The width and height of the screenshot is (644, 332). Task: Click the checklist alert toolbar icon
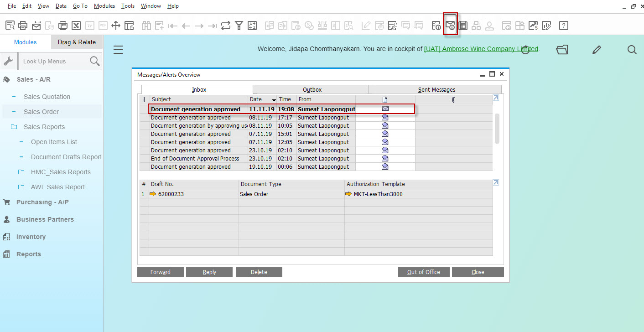pos(436,26)
